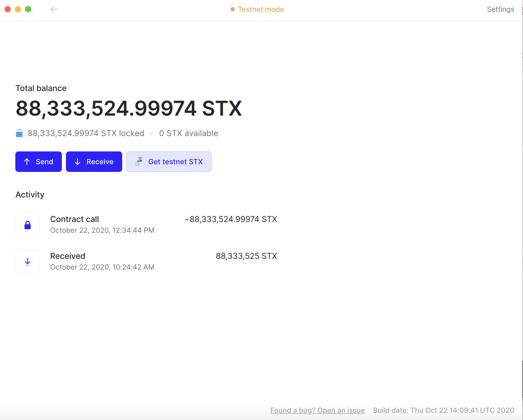Click the blue lock icon beside locked balance

point(19,133)
